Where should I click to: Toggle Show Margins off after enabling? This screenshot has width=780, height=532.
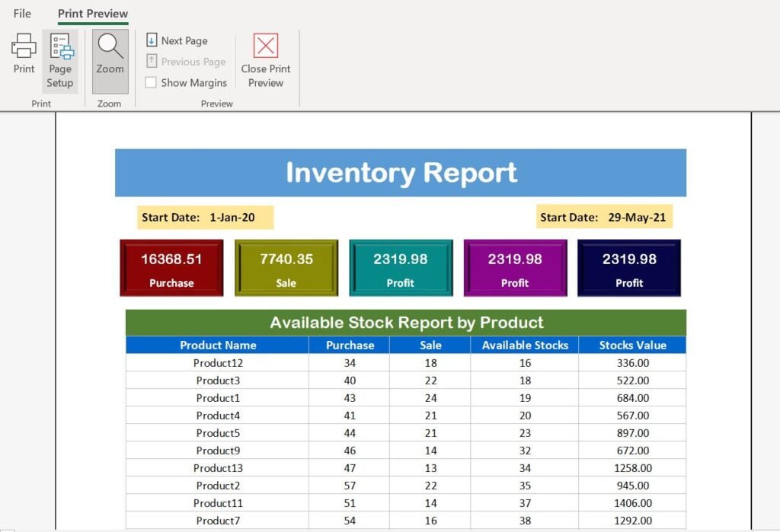(149, 82)
